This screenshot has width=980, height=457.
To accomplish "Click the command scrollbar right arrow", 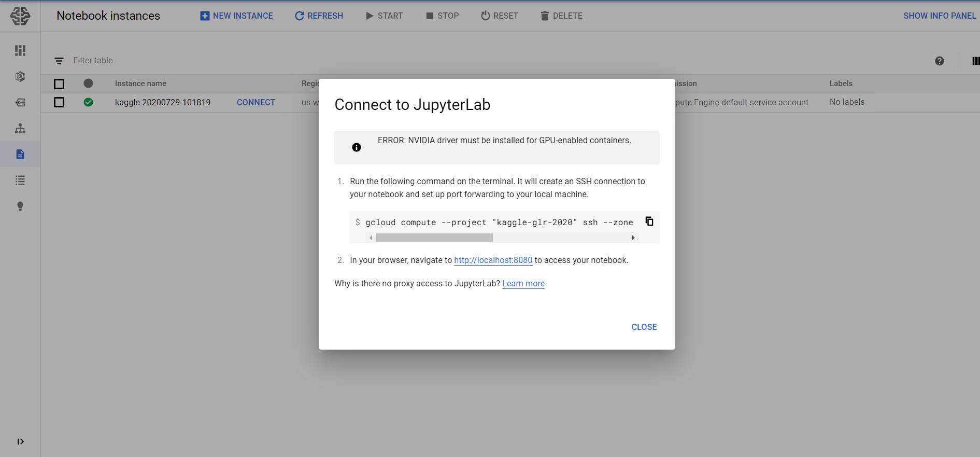I will coord(633,238).
